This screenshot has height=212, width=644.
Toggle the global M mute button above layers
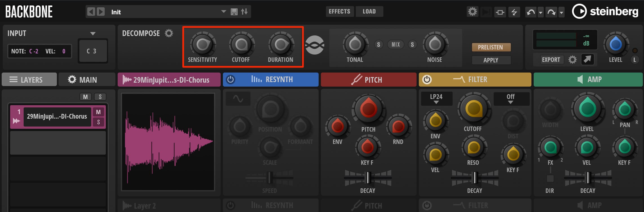86,97
